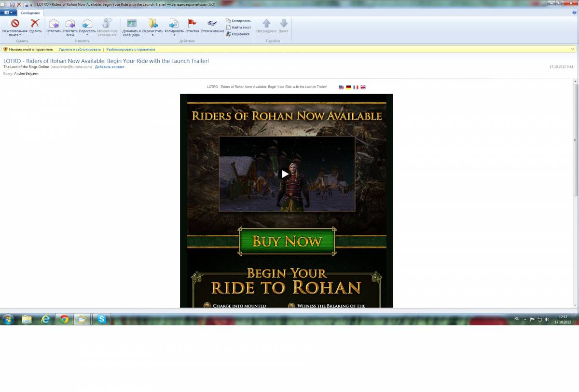
Task: Click sender name The Lord of the Rings Online
Action: [x=26, y=67]
